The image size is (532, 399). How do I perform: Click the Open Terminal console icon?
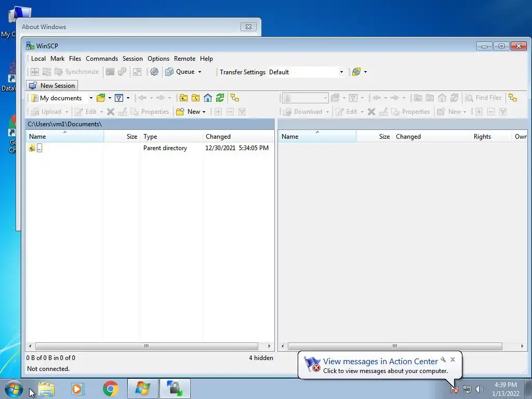pyautogui.click(x=110, y=72)
